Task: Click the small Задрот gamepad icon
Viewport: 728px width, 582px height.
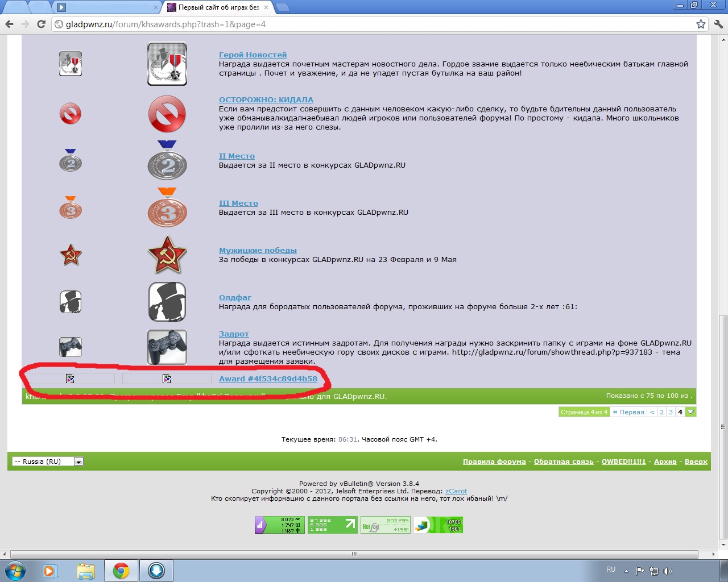Action: [71, 347]
